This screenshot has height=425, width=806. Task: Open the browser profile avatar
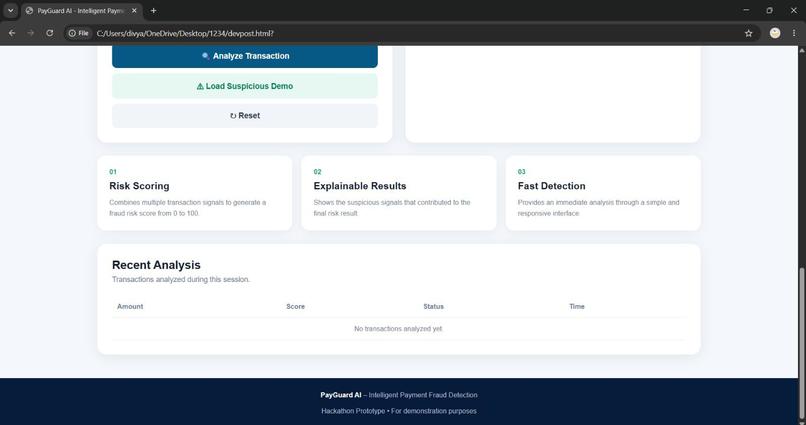pos(775,33)
